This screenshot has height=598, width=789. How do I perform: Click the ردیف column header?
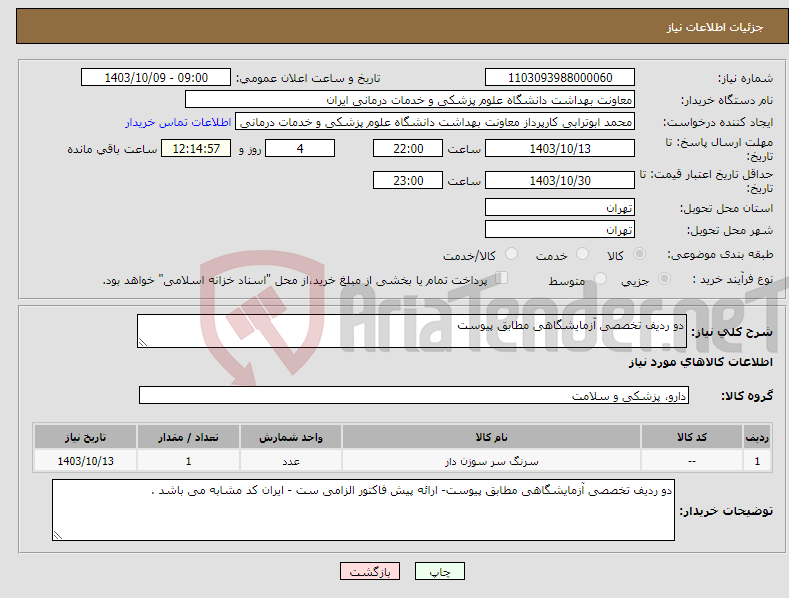click(x=757, y=437)
